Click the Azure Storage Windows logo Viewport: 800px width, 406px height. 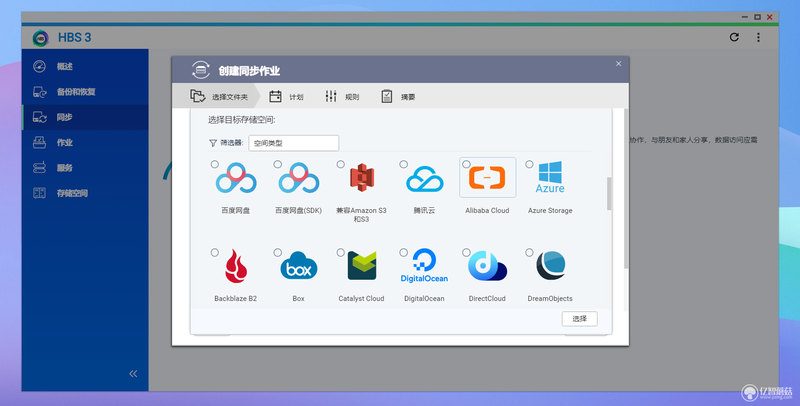point(550,177)
